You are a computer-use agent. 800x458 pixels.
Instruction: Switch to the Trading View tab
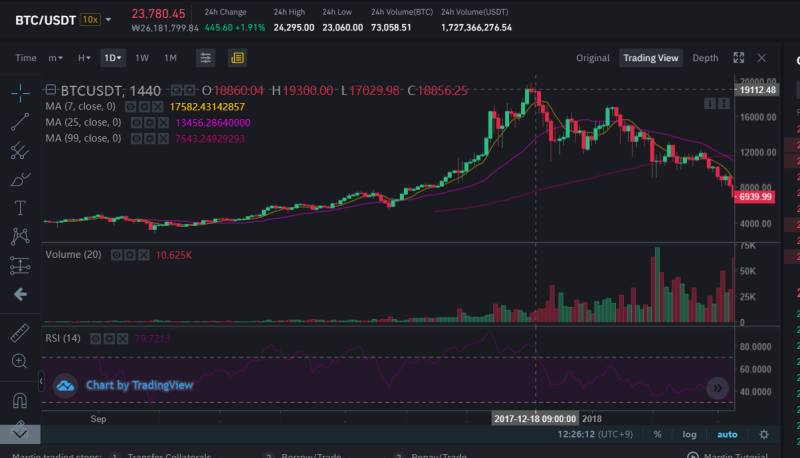[x=651, y=58]
